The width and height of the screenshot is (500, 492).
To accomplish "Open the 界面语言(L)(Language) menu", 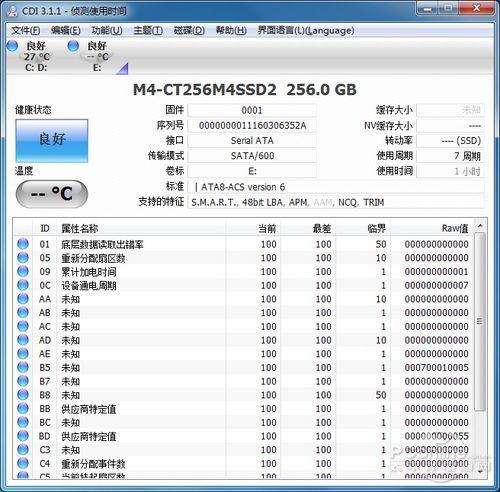I will pos(305,31).
